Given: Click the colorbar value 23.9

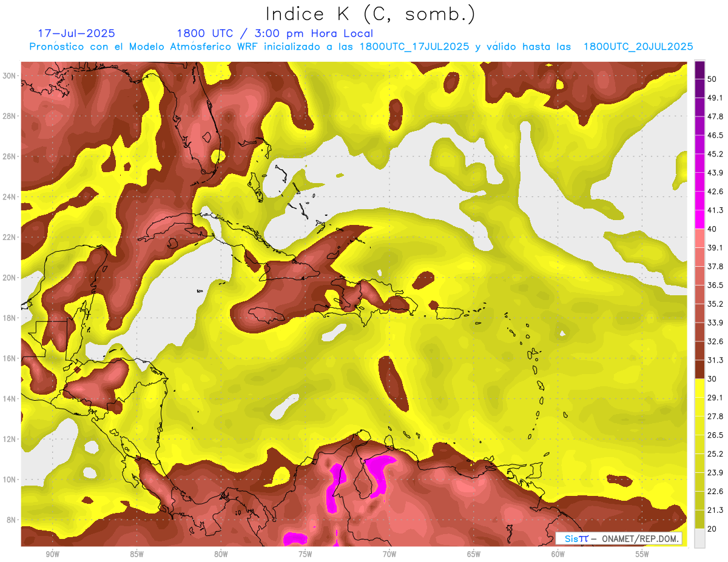Looking at the screenshot, I should [715, 473].
